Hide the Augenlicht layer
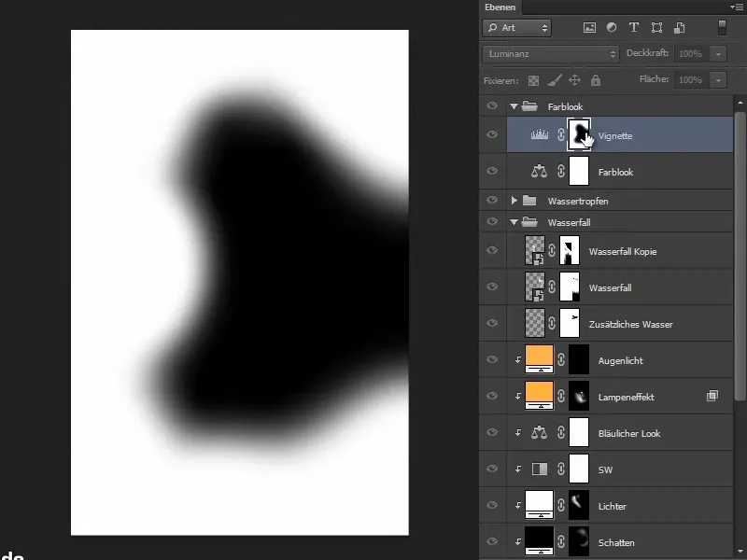This screenshot has width=747, height=560. [492, 359]
